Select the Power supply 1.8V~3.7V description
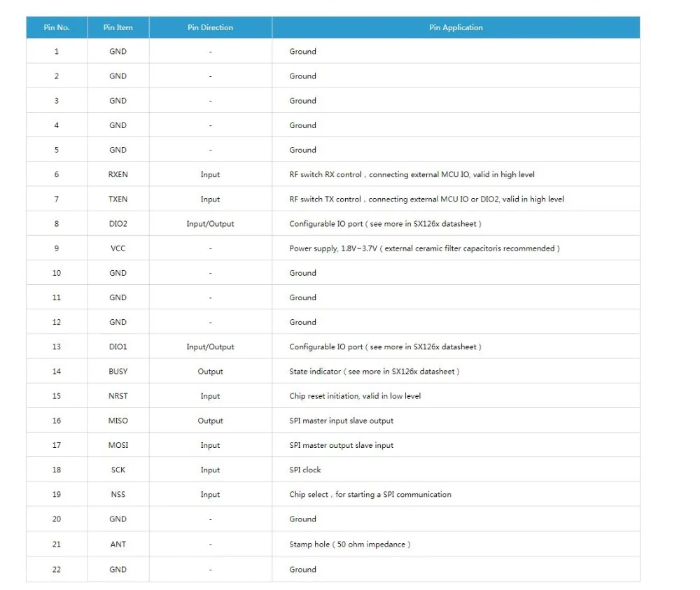700x590 pixels. click(424, 248)
